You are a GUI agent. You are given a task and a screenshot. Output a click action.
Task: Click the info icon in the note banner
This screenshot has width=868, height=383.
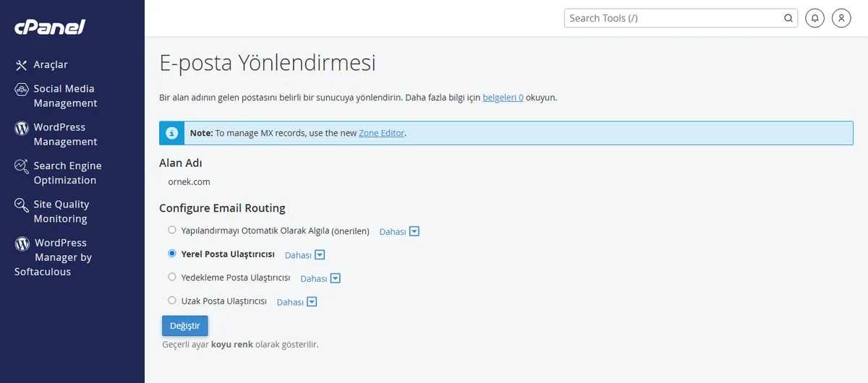tap(171, 133)
